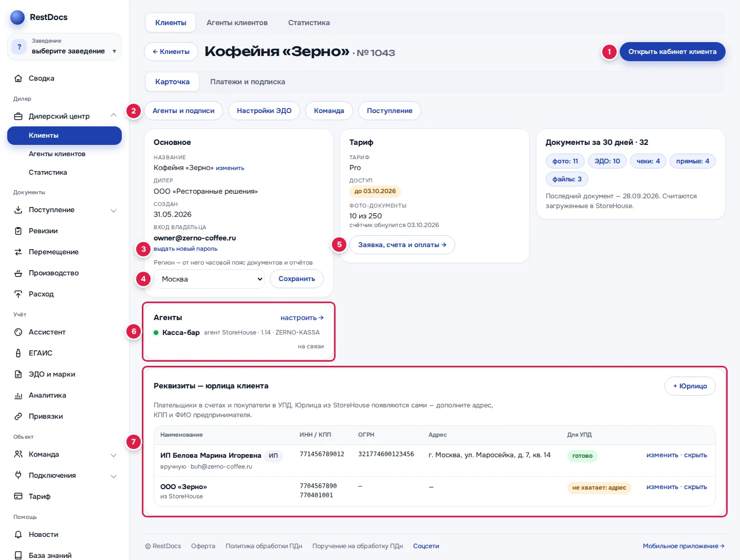This screenshot has height=560, width=740.
Task: Click the Поступление pill button
Action: click(x=390, y=111)
